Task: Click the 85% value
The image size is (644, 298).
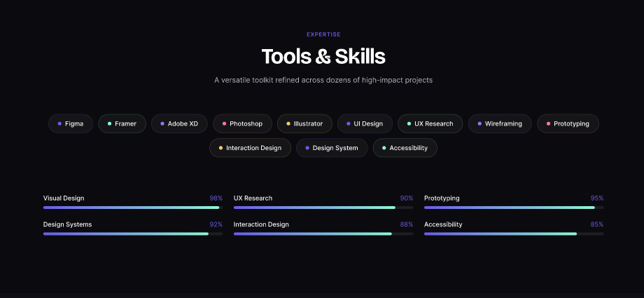Action: 597,224
